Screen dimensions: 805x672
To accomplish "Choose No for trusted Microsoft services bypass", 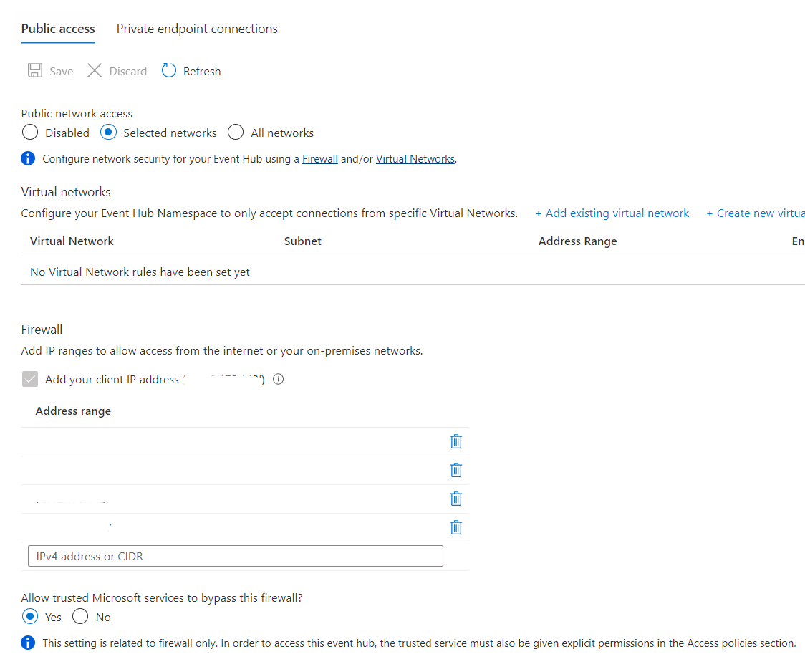I will 79,616.
